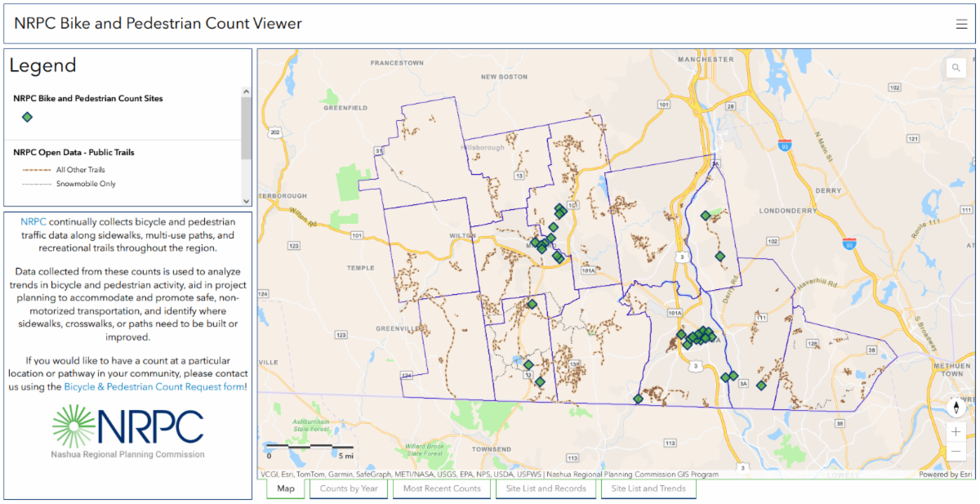
Task: Open the Site List and Records tab
Action: coord(546,488)
